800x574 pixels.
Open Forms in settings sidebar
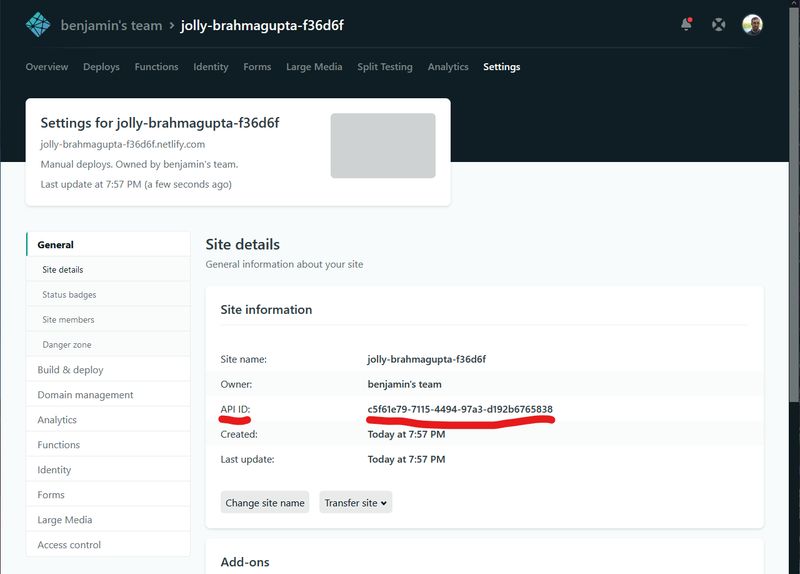coord(108,494)
